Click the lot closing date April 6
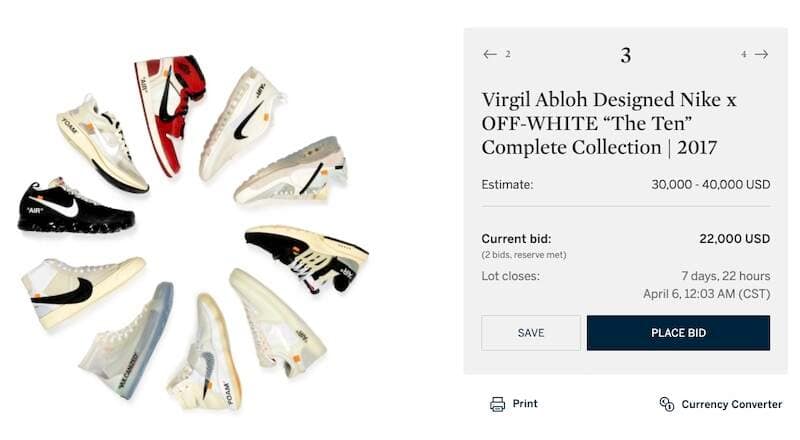Image resolution: width=800 pixels, height=440 pixels. [706, 294]
